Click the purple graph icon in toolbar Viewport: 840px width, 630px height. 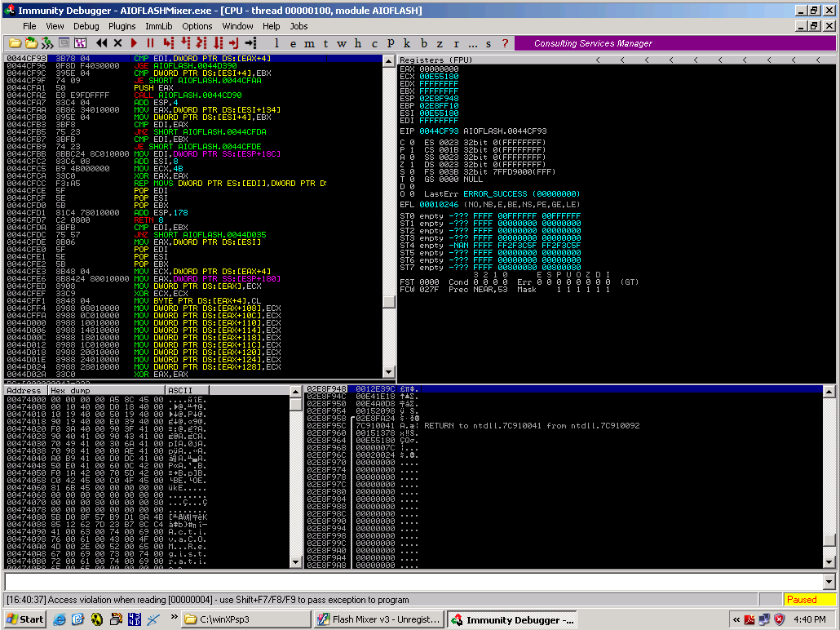coord(81,43)
